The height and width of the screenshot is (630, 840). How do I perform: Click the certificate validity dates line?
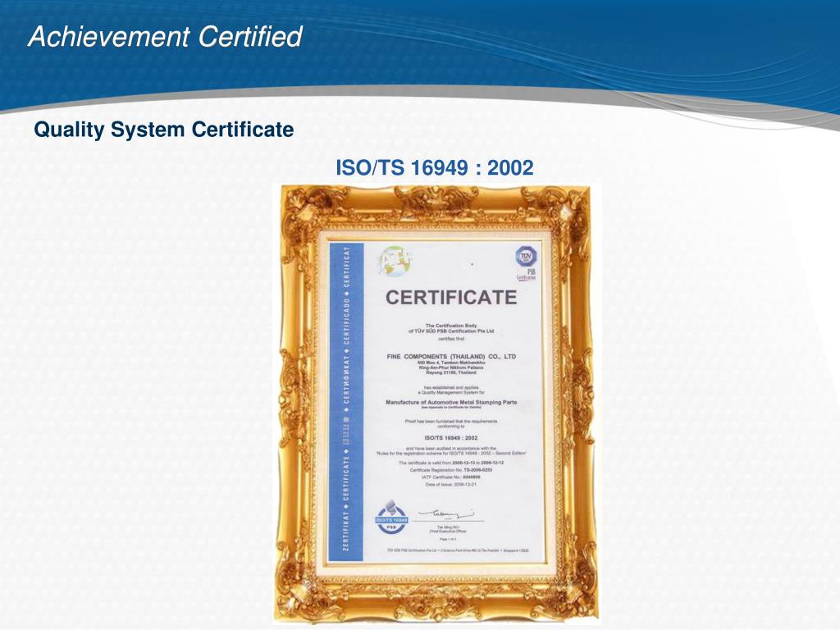coord(451,463)
